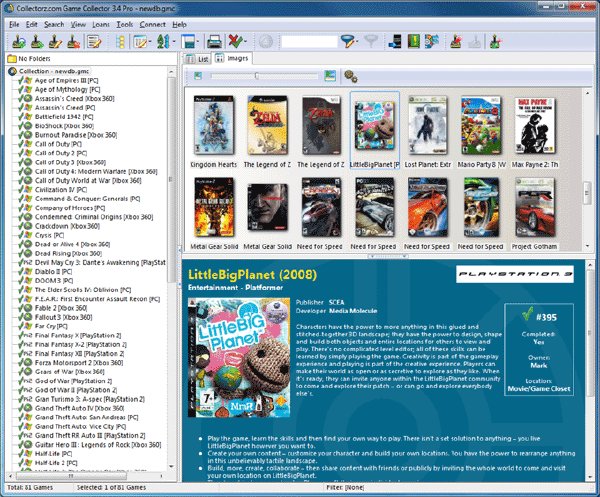The height and width of the screenshot is (497, 600).
Task: Select Mario Party 8 cover thumbnail
Action: [481, 125]
